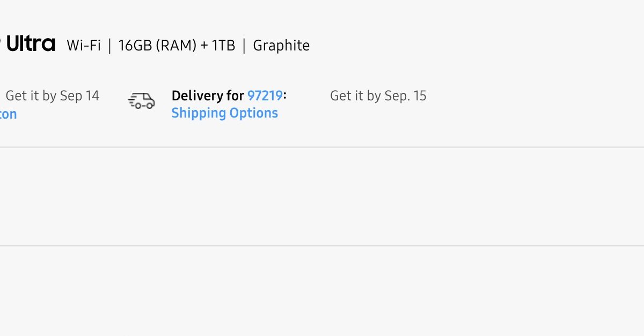Select the Graphite color label
This screenshot has height=336, width=644.
[281, 46]
